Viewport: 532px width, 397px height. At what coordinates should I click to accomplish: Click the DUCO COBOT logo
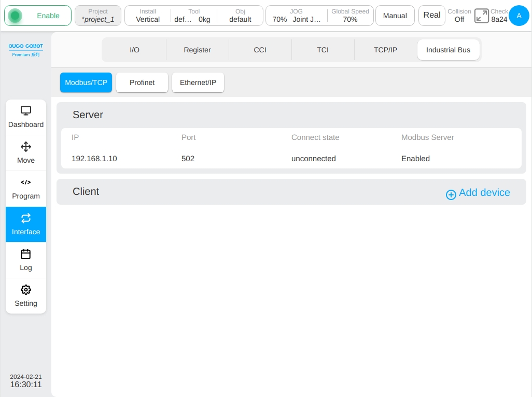click(26, 50)
